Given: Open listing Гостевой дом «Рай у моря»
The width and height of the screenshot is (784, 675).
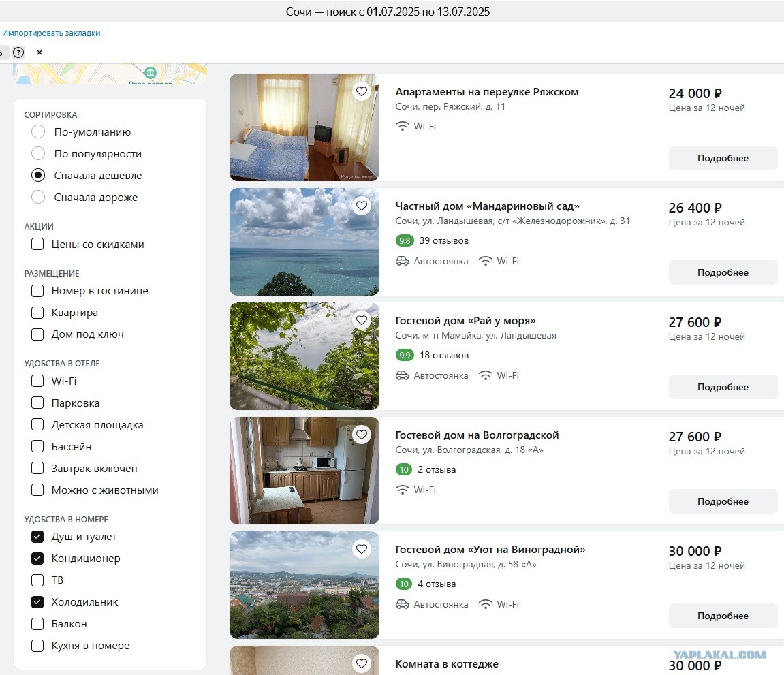Looking at the screenshot, I should point(465,321).
